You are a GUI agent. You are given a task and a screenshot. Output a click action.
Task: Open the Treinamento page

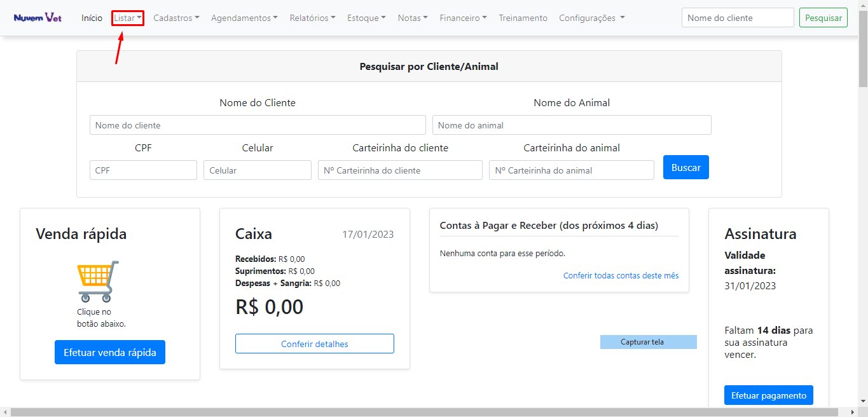click(x=523, y=18)
